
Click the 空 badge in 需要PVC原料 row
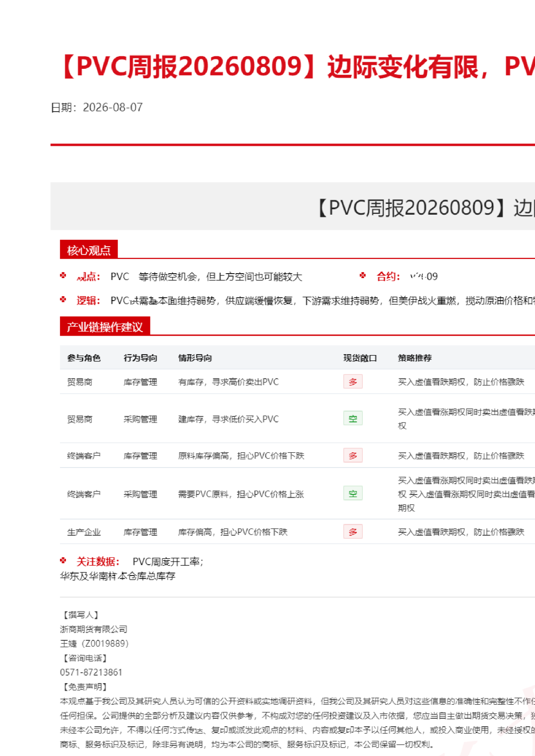[x=353, y=494]
